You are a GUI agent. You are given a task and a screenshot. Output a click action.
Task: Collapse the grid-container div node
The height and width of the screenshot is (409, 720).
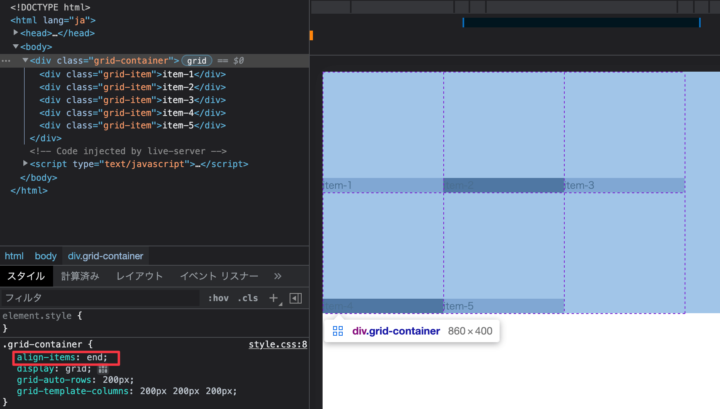(x=25, y=60)
